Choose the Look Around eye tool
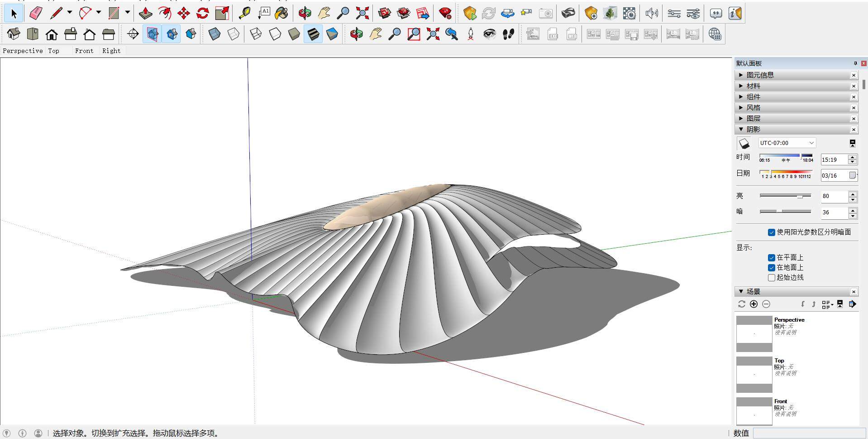Image resolution: width=868 pixels, height=439 pixels. 489,34
